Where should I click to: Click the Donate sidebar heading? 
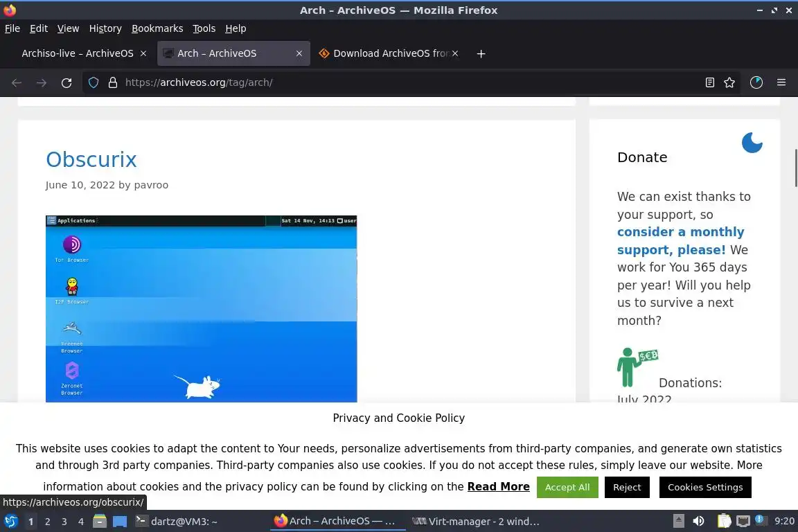click(641, 157)
